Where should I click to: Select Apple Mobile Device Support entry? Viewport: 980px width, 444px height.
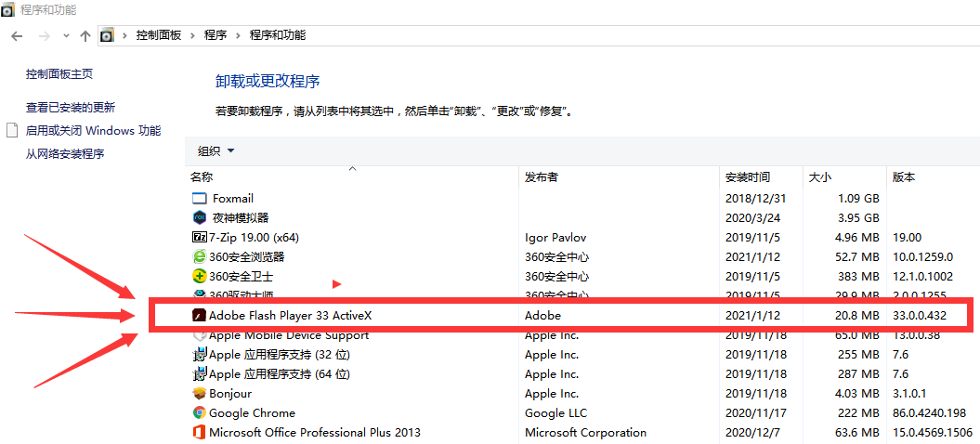(x=289, y=335)
